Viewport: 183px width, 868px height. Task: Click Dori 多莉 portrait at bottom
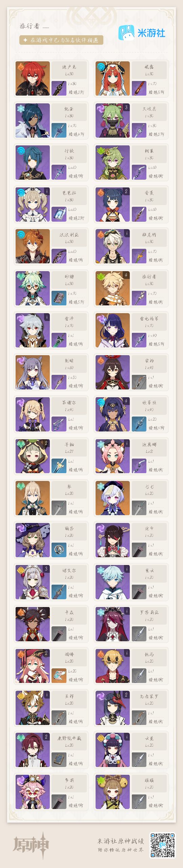(x=33, y=792)
